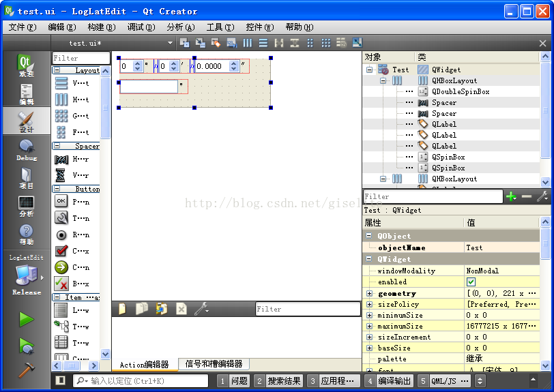The height and width of the screenshot is (392, 554).
Task: Toggle the sidebar visibility button
Action: (x=61, y=380)
